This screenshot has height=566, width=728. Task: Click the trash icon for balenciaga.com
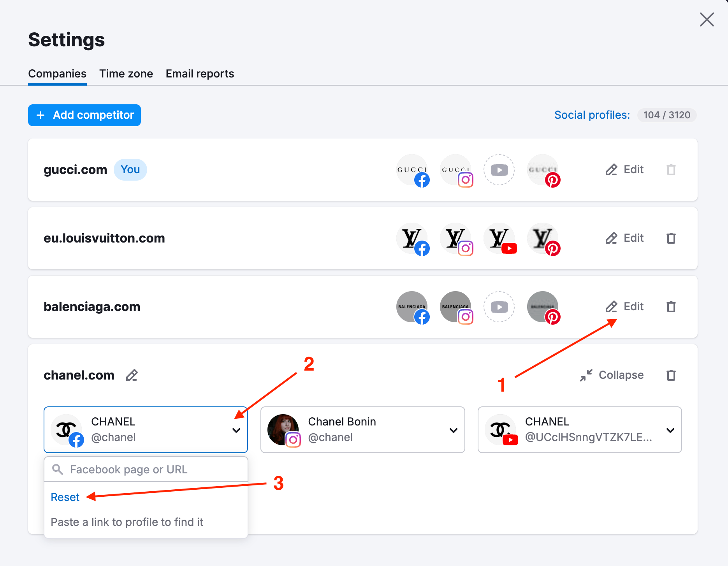click(671, 307)
